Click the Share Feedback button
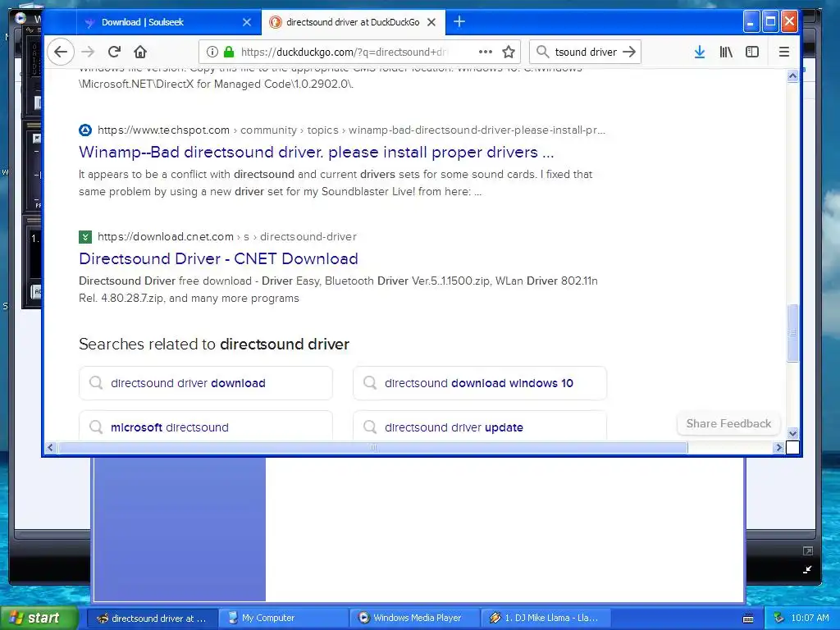The image size is (840, 630). (x=728, y=424)
